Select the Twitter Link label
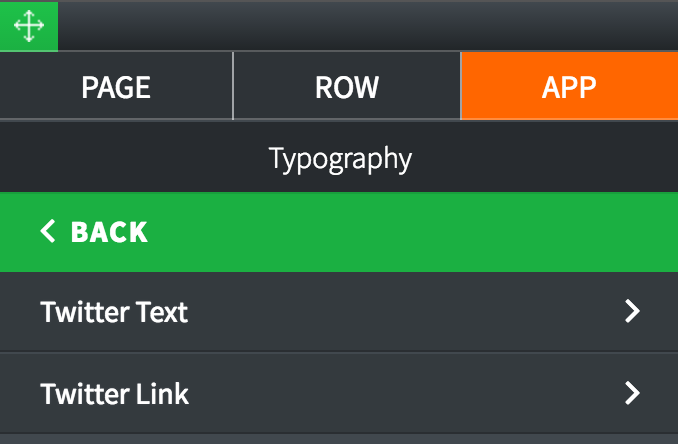678x444 pixels. point(114,393)
